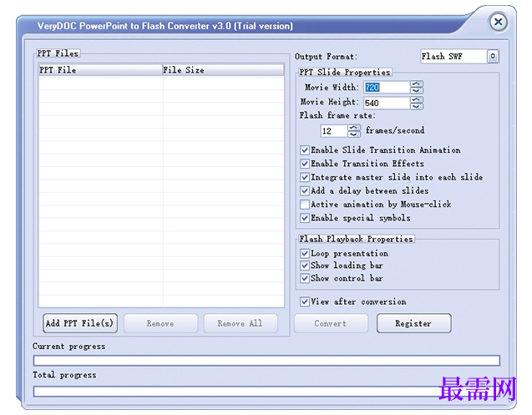This screenshot has width=532, height=415.
Task: Increase Movie Height with up arrow
Action: [417, 99]
